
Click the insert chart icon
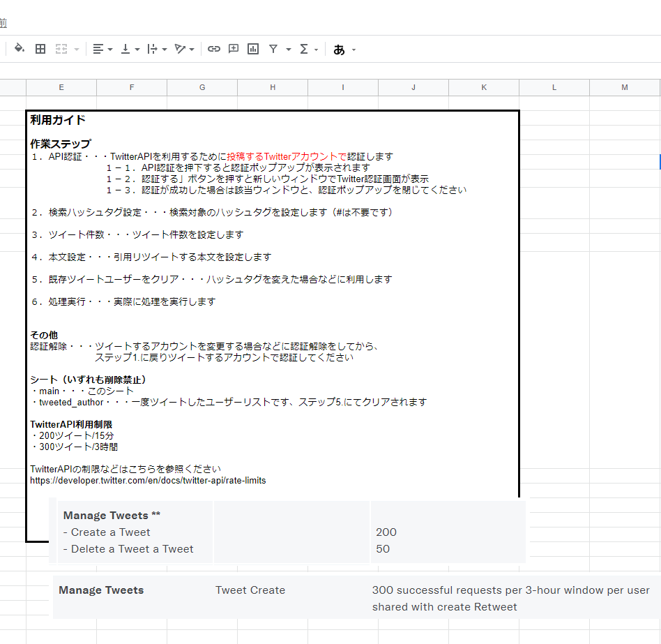(x=253, y=49)
